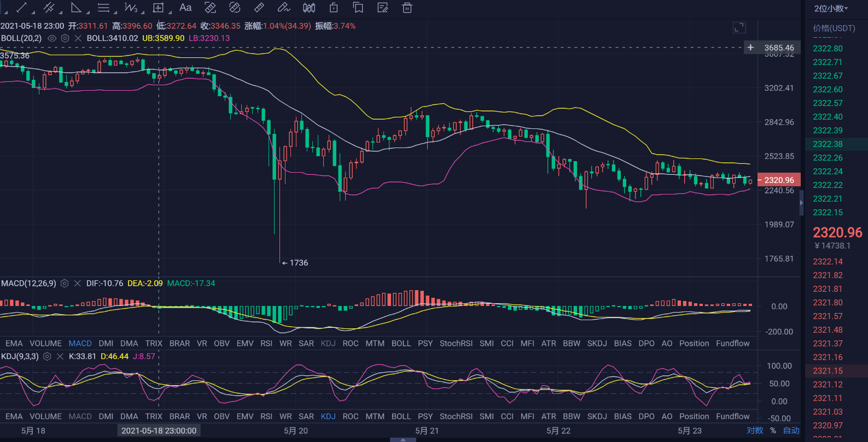Expand chart to fullscreen
The height and width of the screenshot is (442, 868).
(x=739, y=28)
